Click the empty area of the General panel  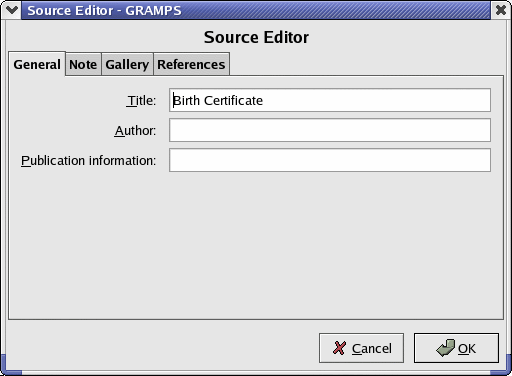256,245
